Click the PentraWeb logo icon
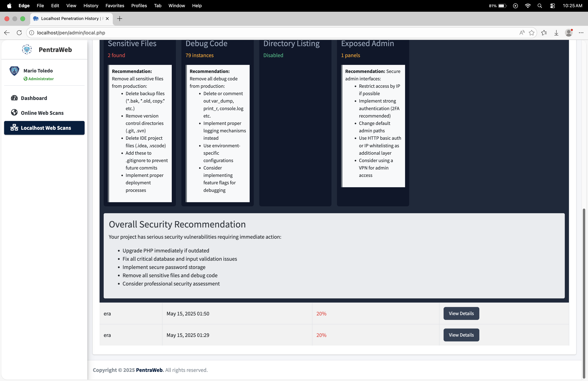This screenshot has width=588, height=381. (x=27, y=49)
